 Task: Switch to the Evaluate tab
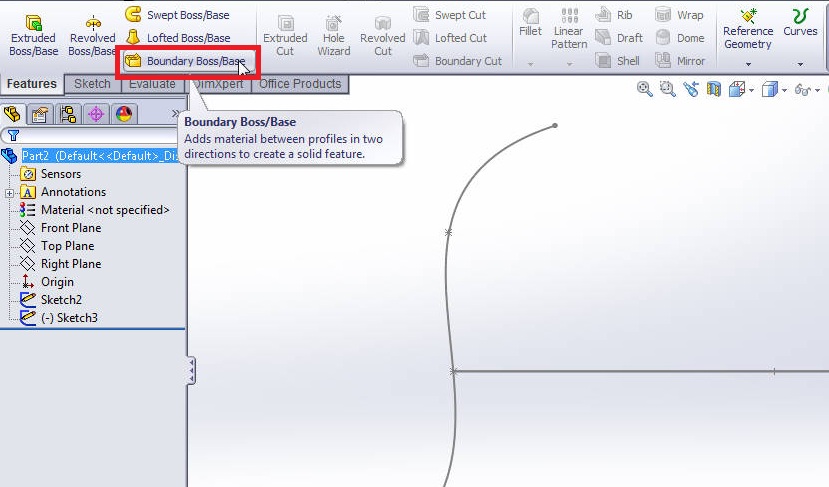pyautogui.click(x=152, y=85)
